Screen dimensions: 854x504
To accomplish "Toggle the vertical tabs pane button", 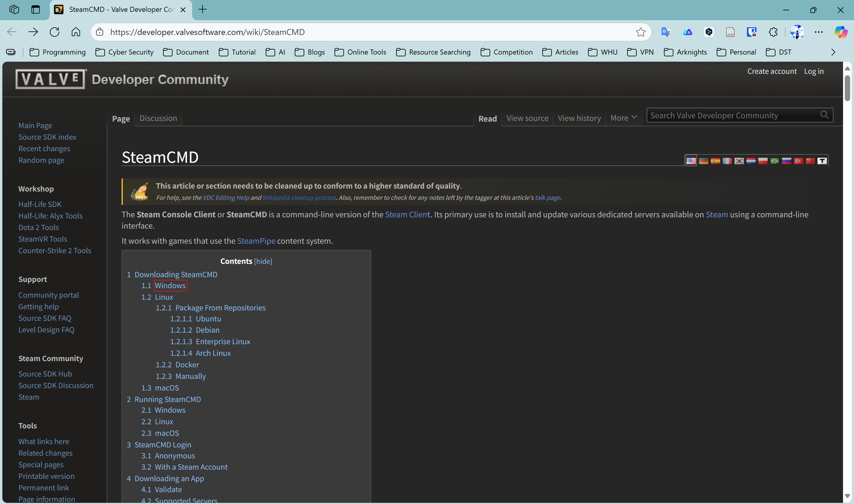I will (x=35, y=9).
